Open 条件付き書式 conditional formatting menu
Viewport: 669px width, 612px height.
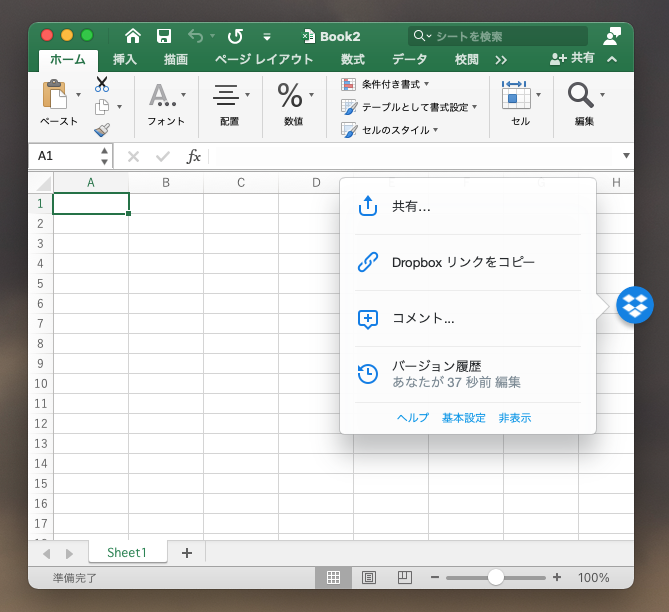[385, 84]
